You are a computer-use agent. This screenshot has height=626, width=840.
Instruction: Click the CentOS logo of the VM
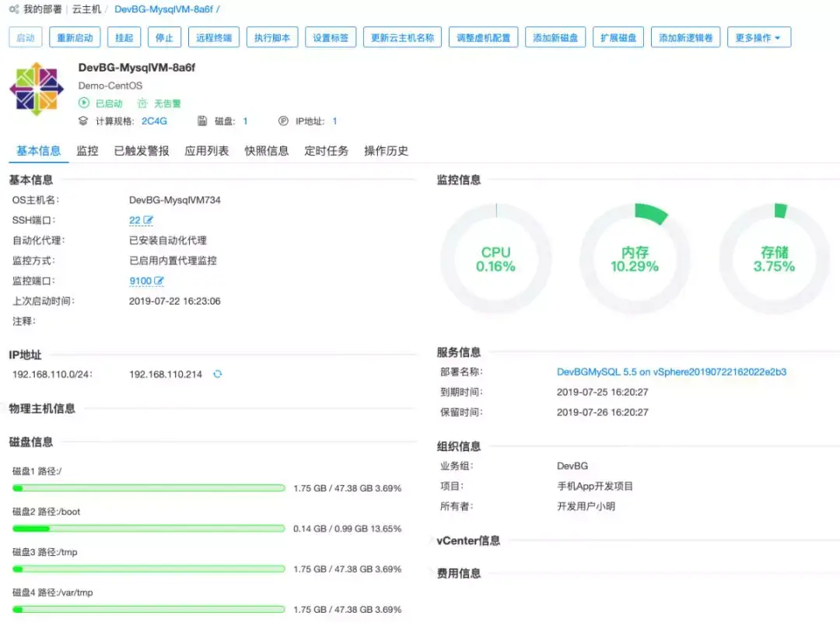[37, 90]
